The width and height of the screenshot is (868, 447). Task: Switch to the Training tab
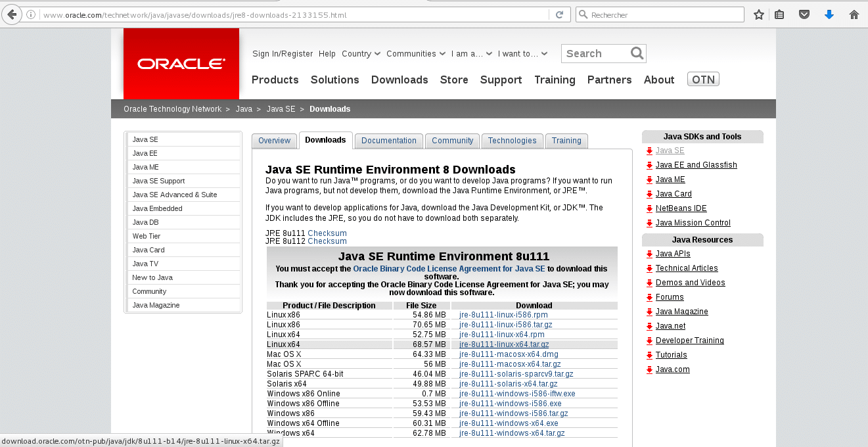(x=566, y=141)
